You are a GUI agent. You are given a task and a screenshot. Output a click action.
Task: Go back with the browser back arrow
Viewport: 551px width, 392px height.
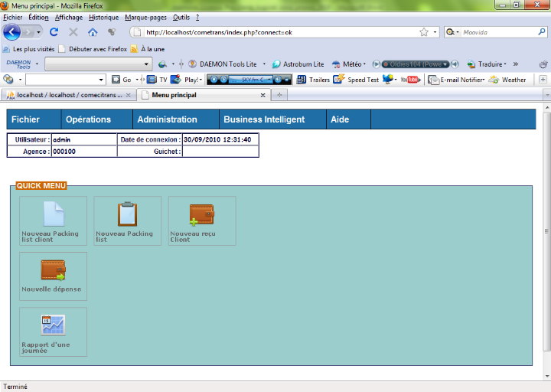click(x=12, y=32)
